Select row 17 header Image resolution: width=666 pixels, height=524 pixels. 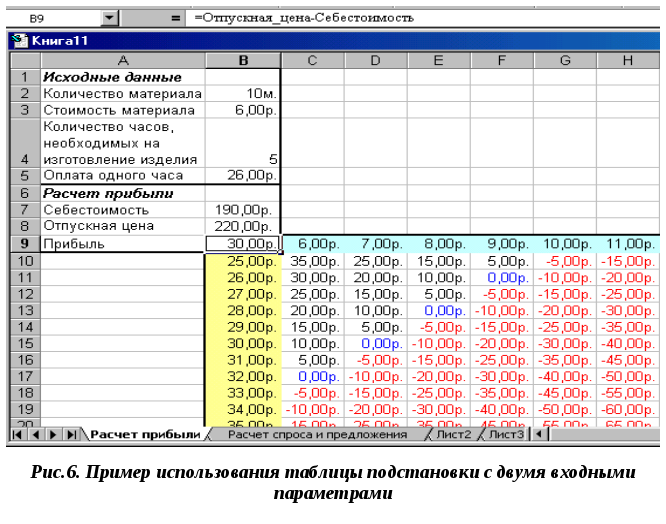click(x=25, y=376)
